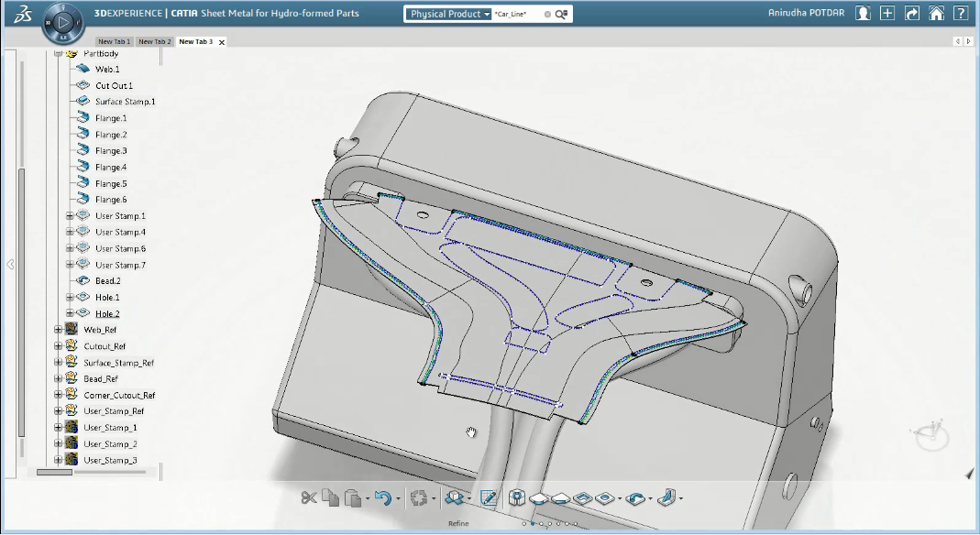The height and width of the screenshot is (535, 980).
Task: Select the Cutout tool icon
Action: tap(582, 498)
